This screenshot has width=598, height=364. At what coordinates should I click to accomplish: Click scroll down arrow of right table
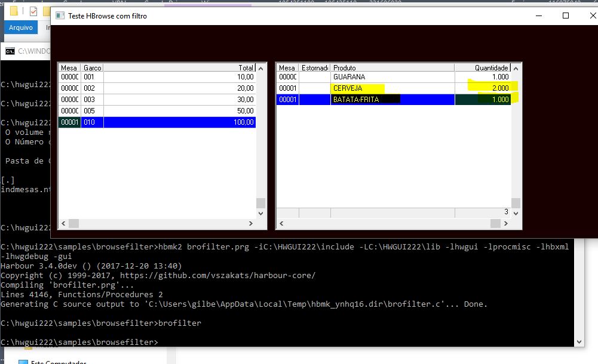[516, 213]
